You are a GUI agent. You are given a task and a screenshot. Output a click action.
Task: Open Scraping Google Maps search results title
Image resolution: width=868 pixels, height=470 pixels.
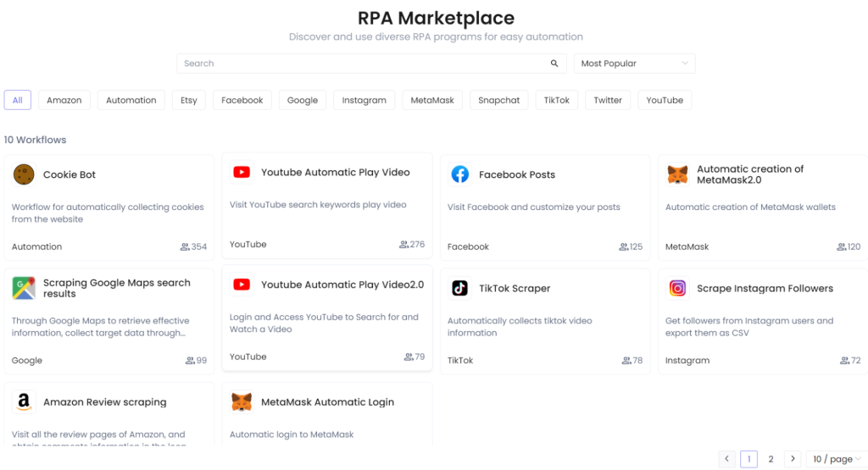(117, 288)
